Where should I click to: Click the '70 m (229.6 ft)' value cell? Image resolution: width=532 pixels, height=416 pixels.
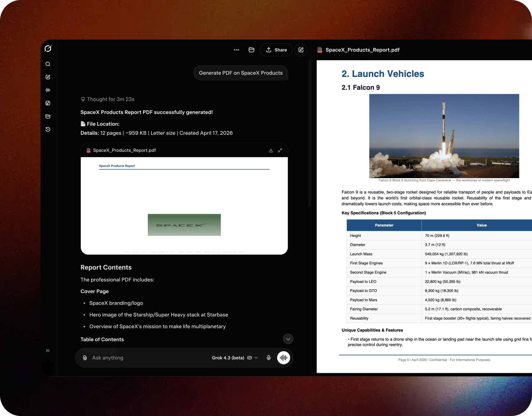pos(437,236)
